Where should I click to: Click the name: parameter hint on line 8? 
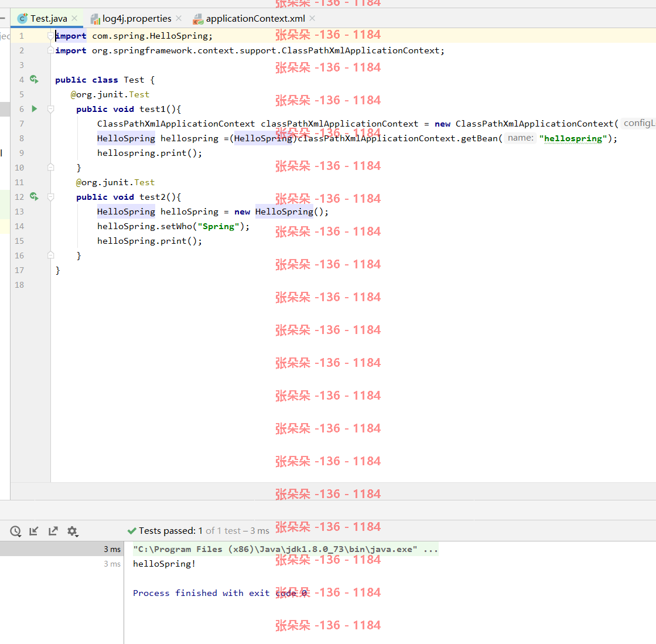coord(521,138)
